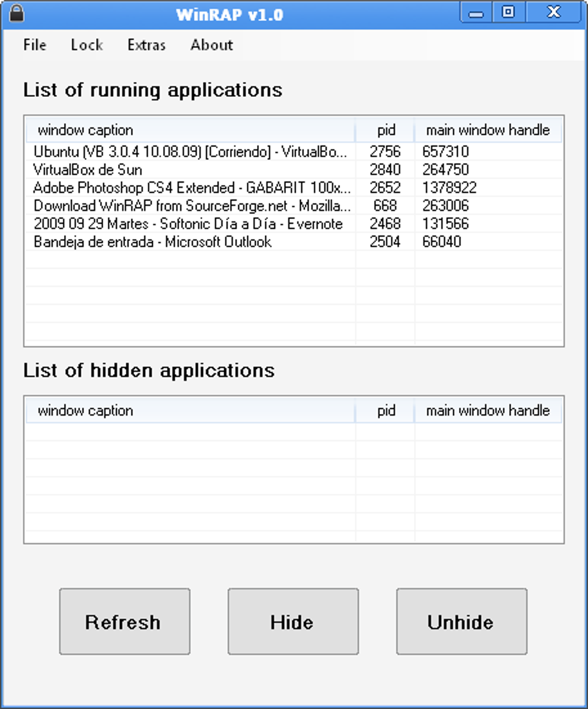Click main window handle header of running list
The width and height of the screenshot is (588, 709).
point(488,130)
